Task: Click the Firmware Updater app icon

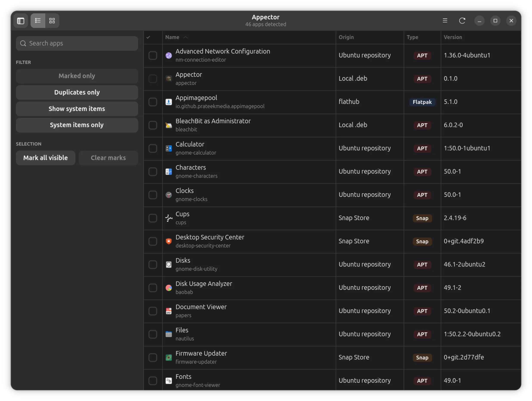Action: point(169,358)
